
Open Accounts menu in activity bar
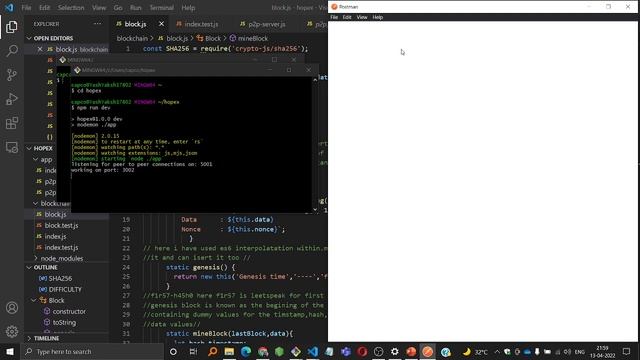pos(12,307)
